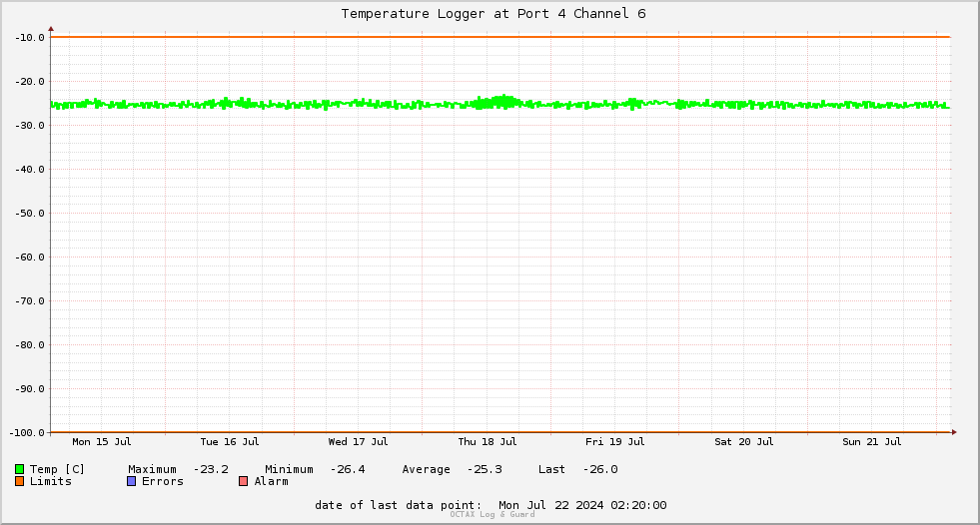Click the orange Limits legend swatch
This screenshot has width=980, height=525.
(19, 481)
